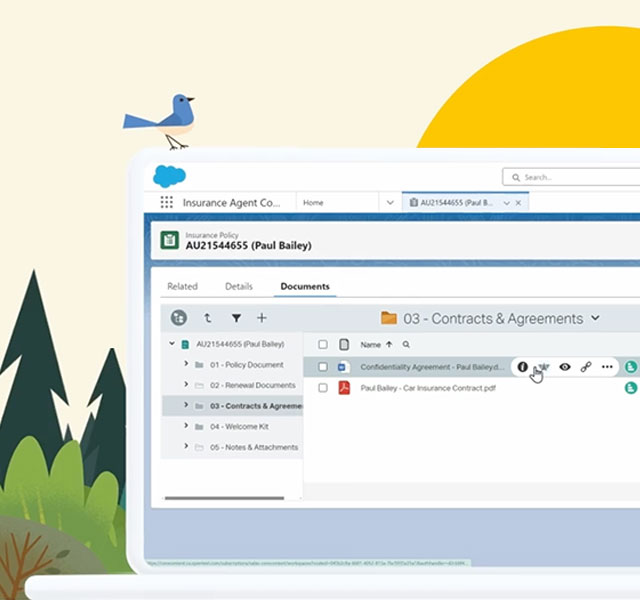
Task: Open more actions ellipsis on Confidentiality Agreement
Action: 607,367
